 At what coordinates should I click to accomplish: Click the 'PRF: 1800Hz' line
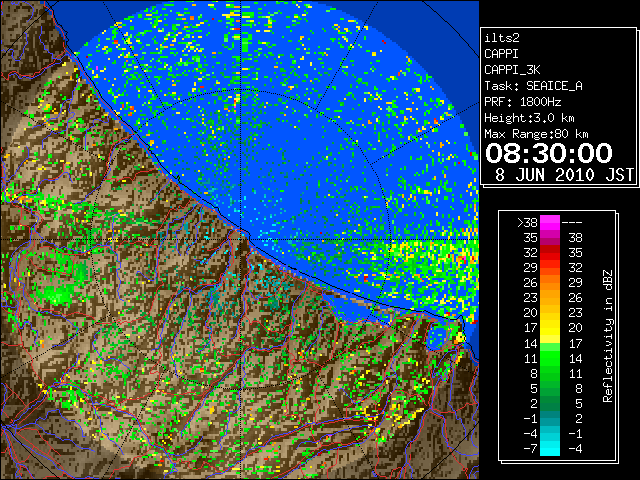[522, 102]
